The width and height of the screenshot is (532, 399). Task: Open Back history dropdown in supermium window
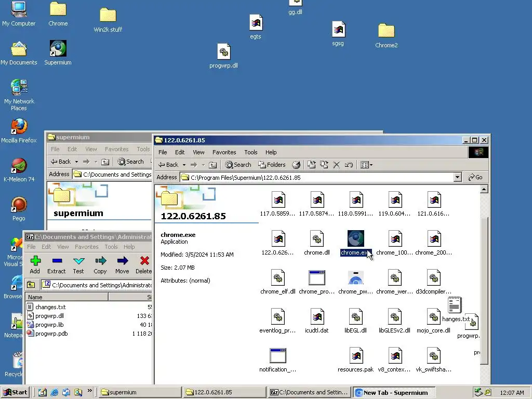click(x=76, y=162)
